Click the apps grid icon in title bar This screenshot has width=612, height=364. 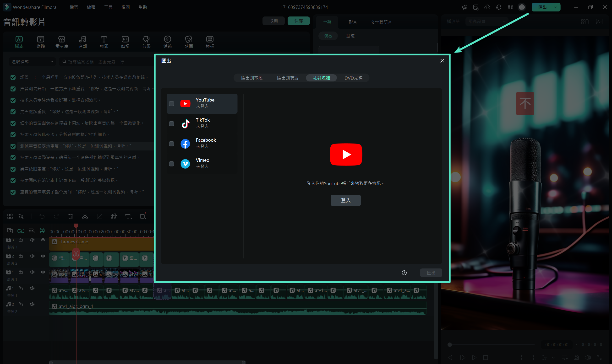click(x=510, y=7)
